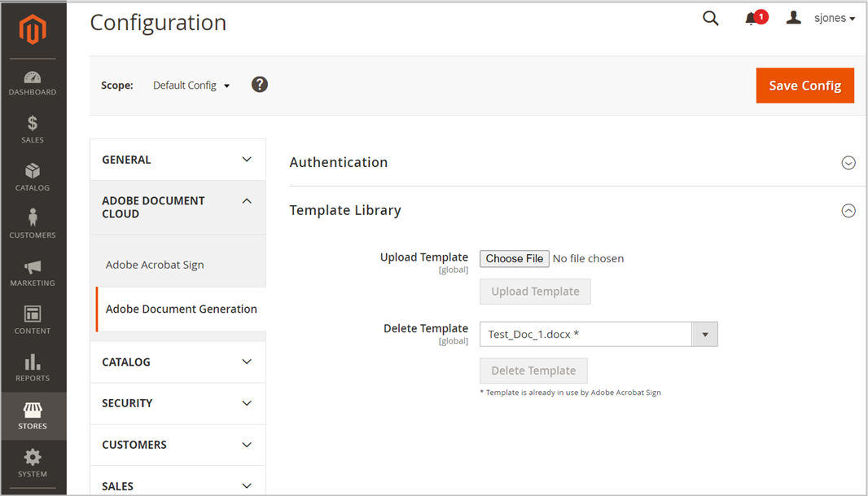Collapse the Template Library section
Viewport: 868px width, 496px height.
[848, 211]
